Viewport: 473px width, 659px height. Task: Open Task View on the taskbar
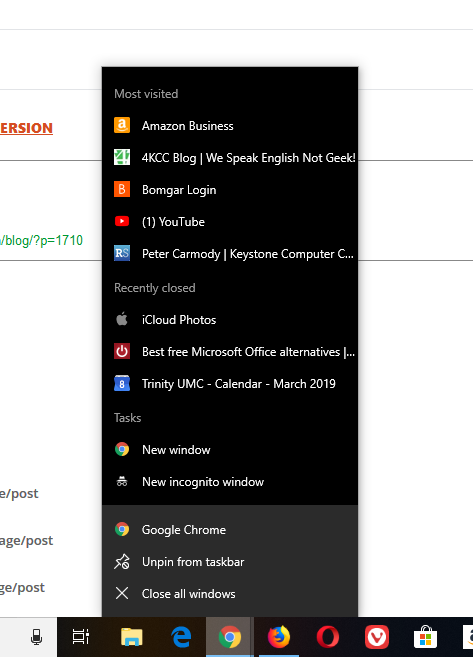pos(81,637)
